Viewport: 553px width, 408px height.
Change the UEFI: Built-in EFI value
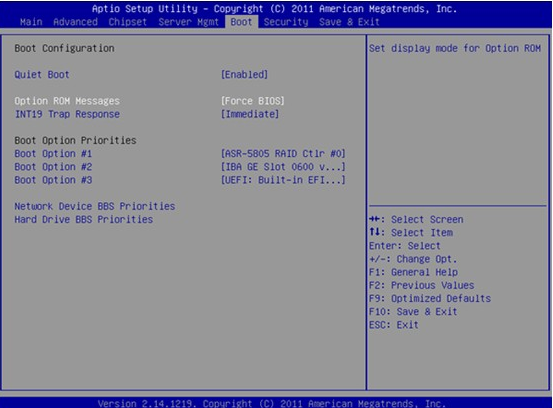(x=283, y=180)
